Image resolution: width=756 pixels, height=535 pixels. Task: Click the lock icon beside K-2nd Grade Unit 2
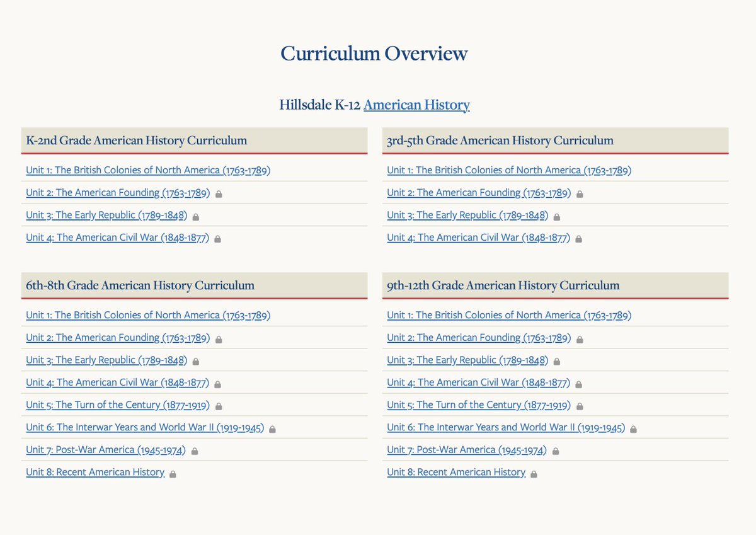[219, 194]
